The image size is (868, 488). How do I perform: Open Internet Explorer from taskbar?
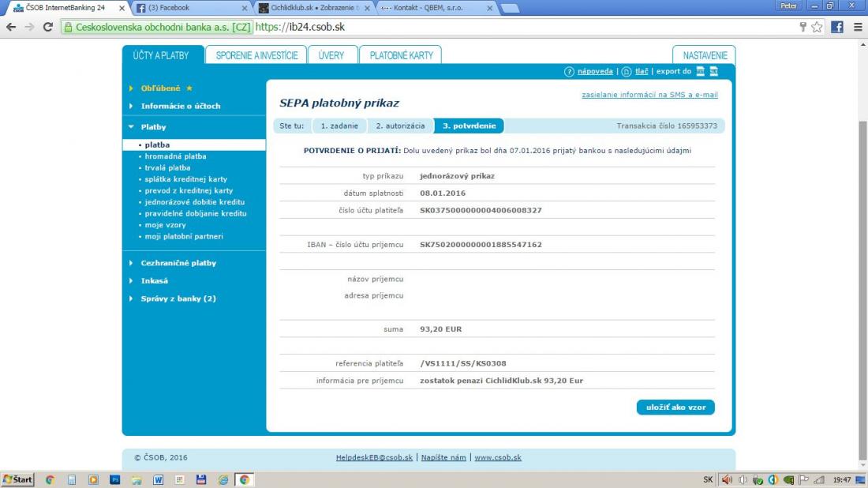223,479
